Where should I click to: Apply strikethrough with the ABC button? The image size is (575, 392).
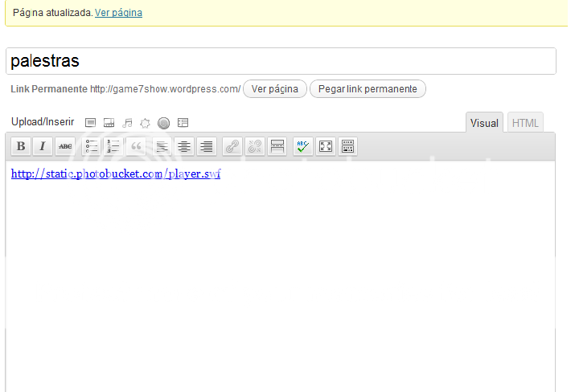[65, 146]
